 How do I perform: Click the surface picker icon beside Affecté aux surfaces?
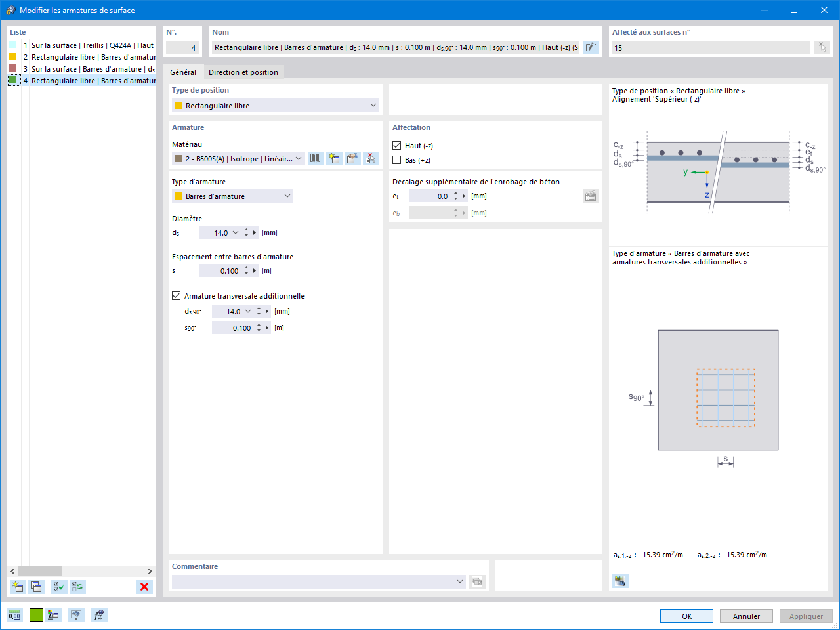(822, 47)
